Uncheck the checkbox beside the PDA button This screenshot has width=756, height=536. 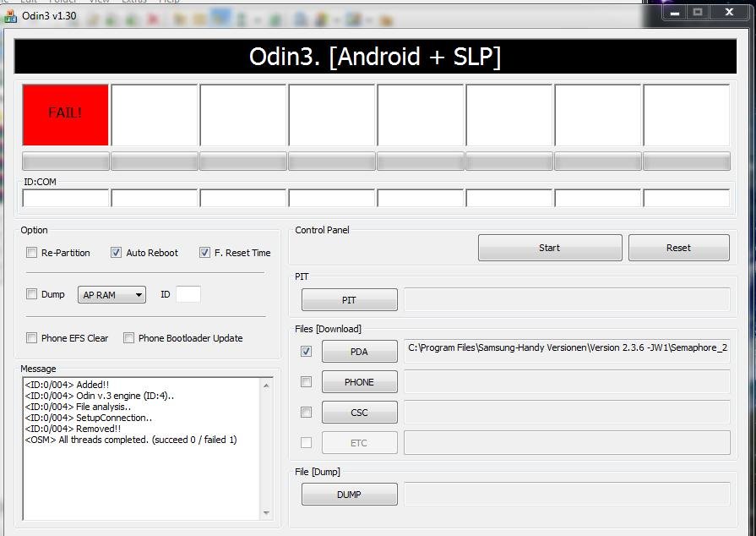pos(306,351)
